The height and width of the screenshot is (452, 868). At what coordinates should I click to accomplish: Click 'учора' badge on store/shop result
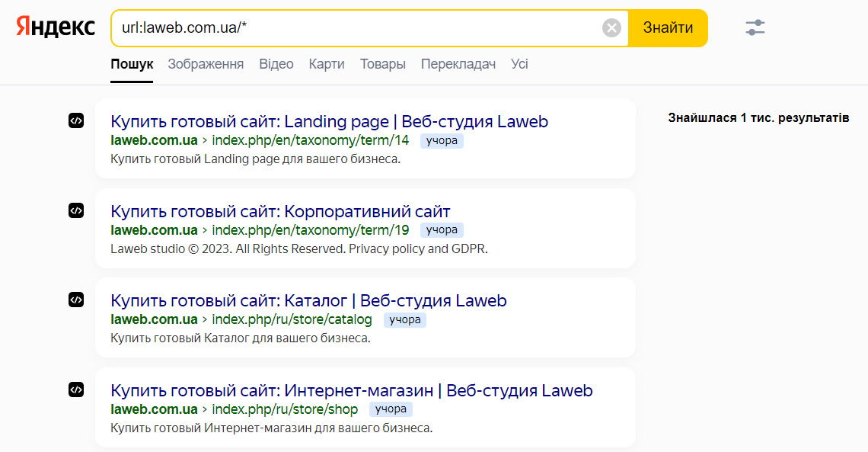pos(391,409)
